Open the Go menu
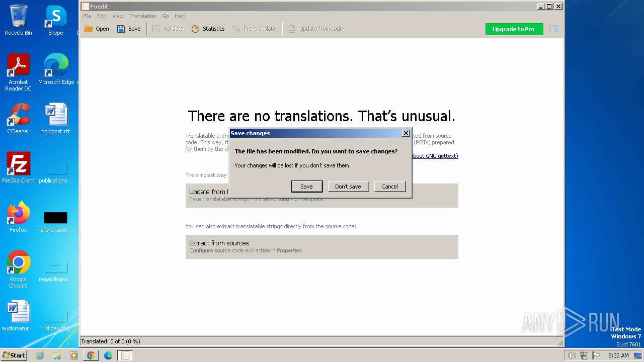This screenshot has width=644, height=362. 165,16
